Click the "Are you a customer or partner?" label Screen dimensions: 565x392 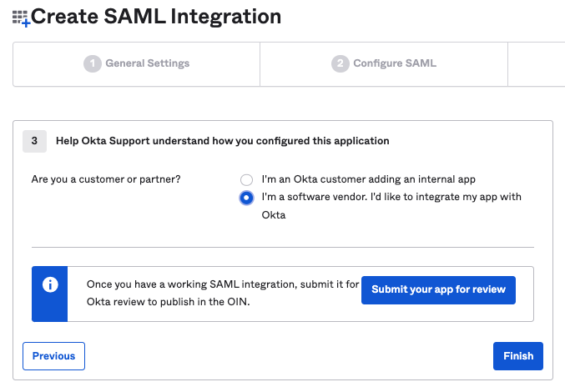[106, 179]
